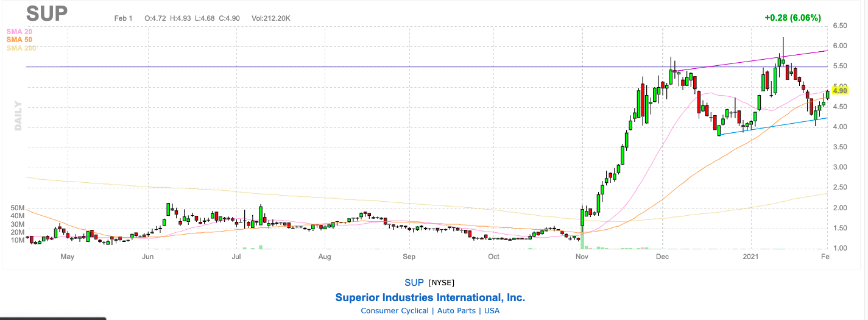Screen dimensions: 868x320
Task: Click the SMA 50 legend label
Action: (x=19, y=40)
